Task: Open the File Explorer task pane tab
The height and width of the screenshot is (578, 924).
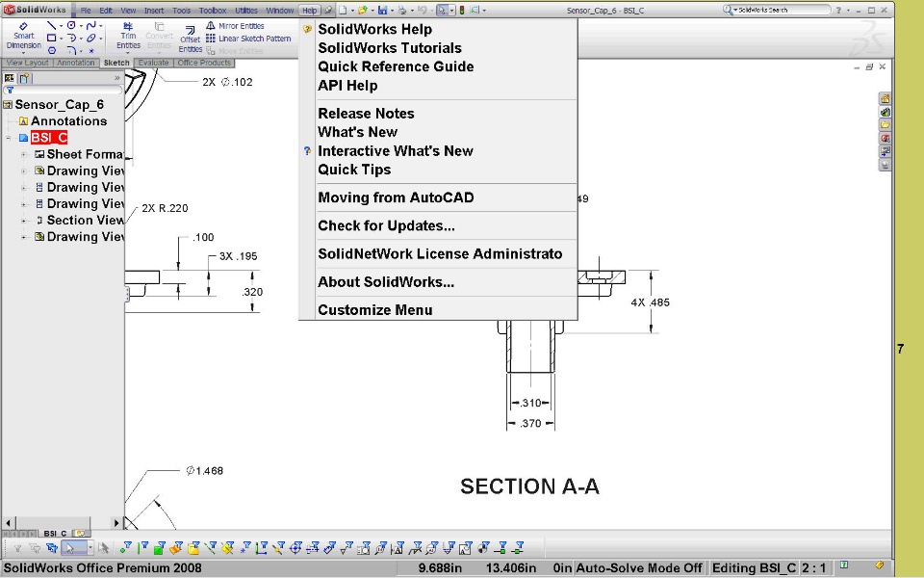Action: [x=885, y=125]
